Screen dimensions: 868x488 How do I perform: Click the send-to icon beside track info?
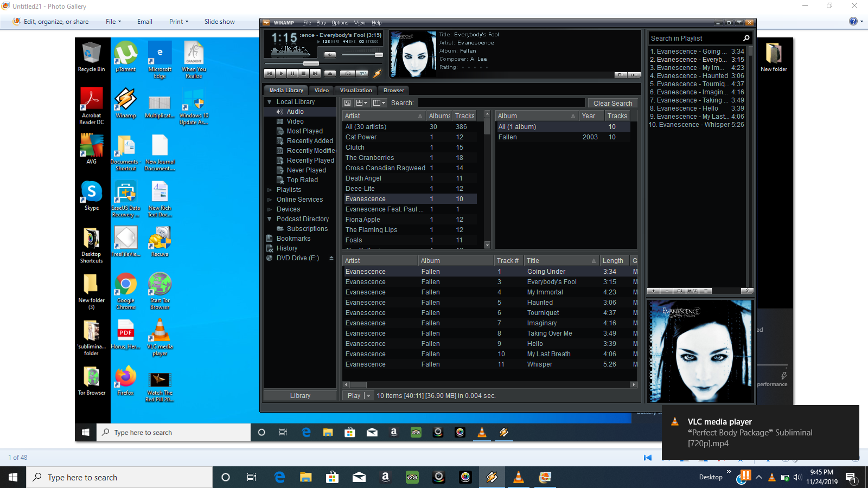(621, 75)
